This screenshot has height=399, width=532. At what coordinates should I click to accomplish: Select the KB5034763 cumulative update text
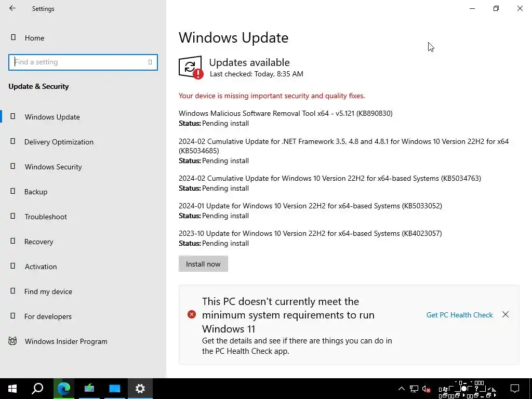[x=330, y=179]
